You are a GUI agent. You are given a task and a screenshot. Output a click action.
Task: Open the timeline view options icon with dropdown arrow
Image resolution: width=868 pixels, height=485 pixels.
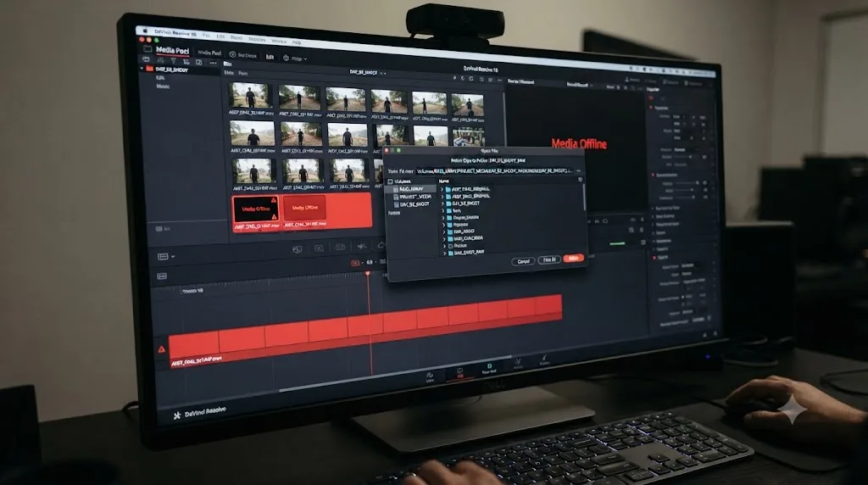(x=166, y=256)
